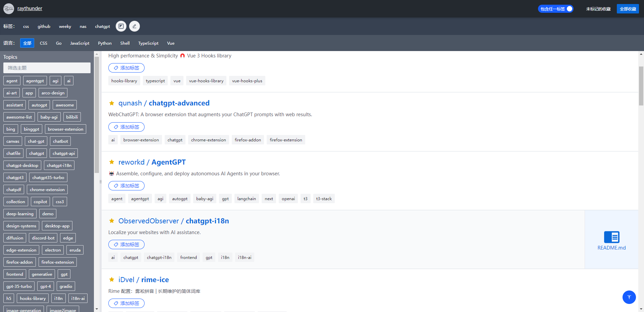Select gradio topic in sidebar
This screenshot has width=644, height=312.
66,286
